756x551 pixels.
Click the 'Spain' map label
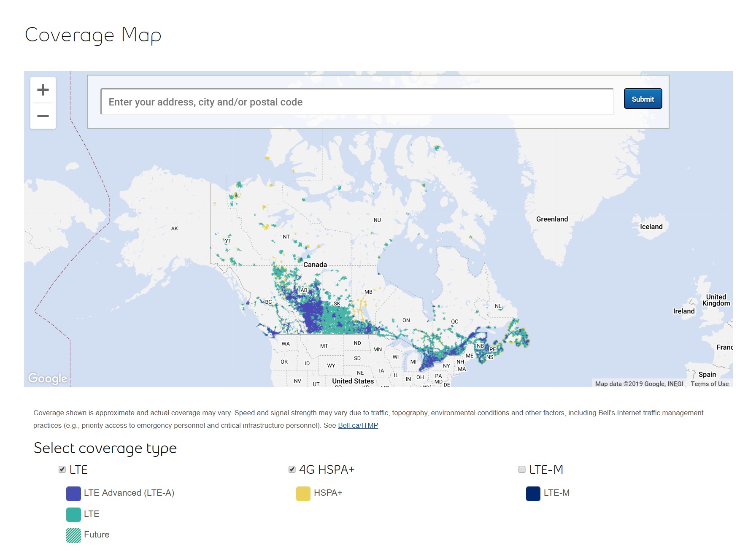coord(707,374)
